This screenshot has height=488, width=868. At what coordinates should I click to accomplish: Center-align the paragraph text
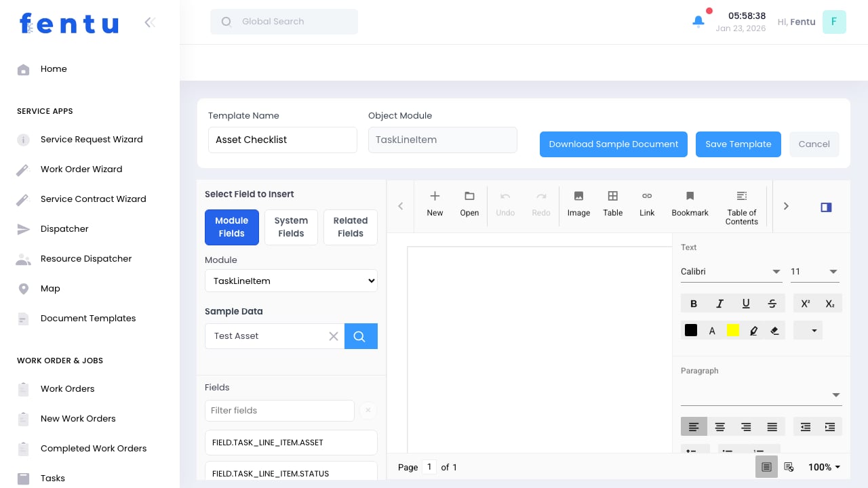coord(720,426)
